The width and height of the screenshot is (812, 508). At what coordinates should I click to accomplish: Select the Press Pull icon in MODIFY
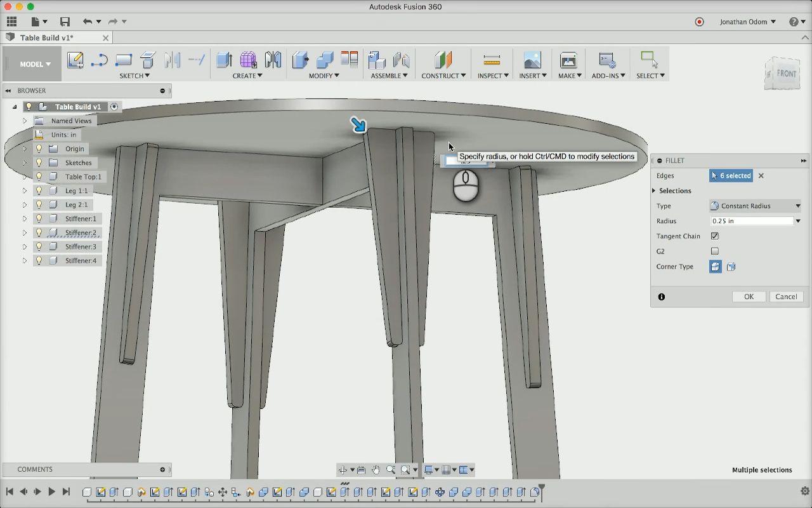pyautogui.click(x=300, y=60)
